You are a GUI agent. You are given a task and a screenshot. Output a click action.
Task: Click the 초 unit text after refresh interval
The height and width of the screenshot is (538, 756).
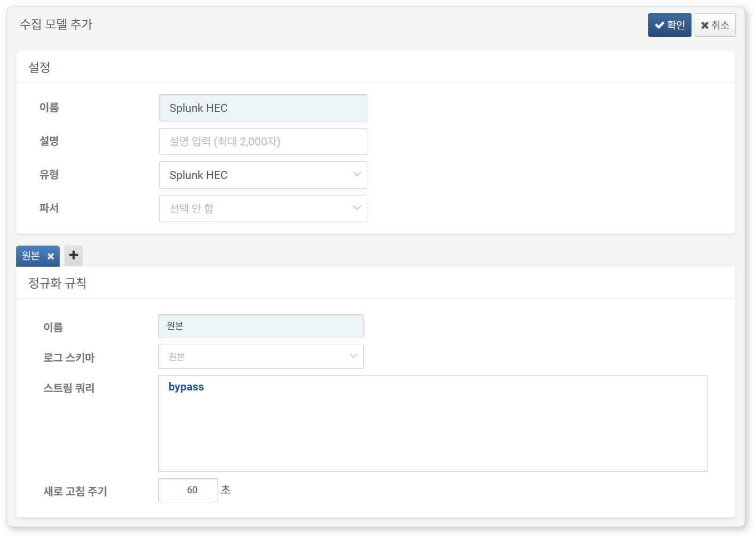coord(226,490)
